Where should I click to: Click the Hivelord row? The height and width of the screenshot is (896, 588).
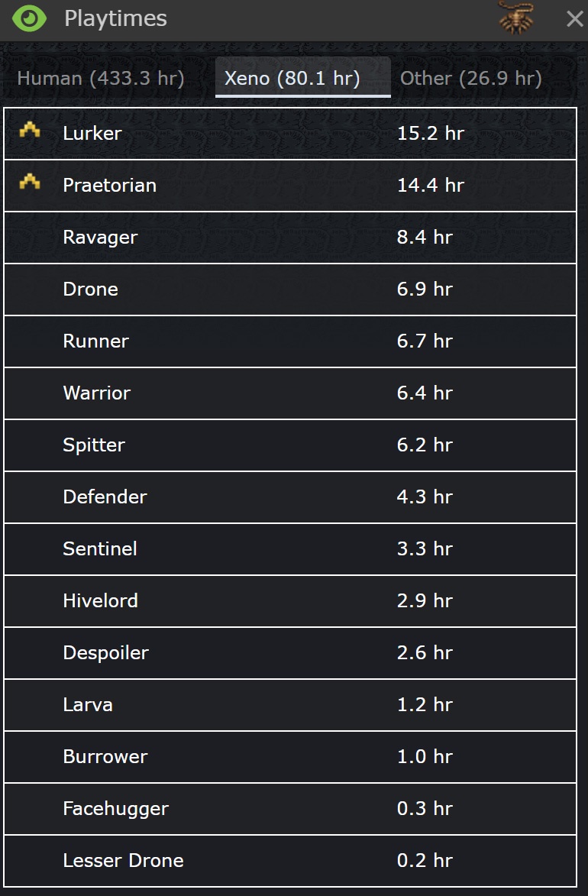click(x=290, y=601)
